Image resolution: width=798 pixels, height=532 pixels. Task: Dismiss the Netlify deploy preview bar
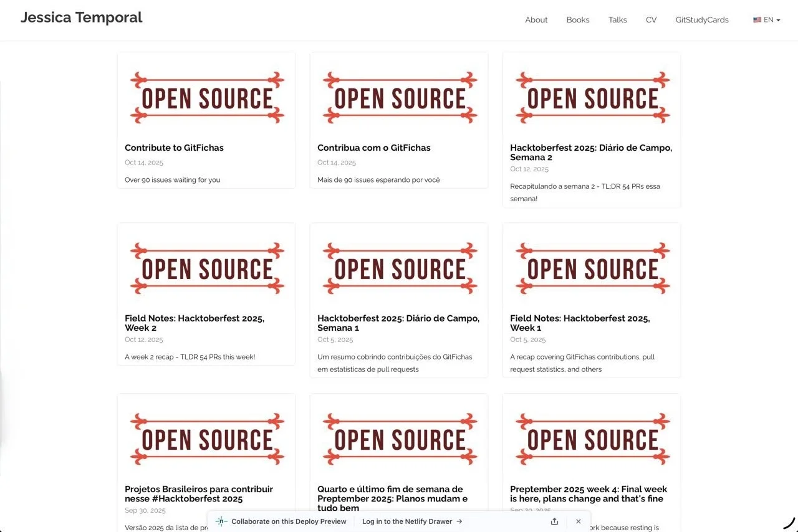coord(578,521)
